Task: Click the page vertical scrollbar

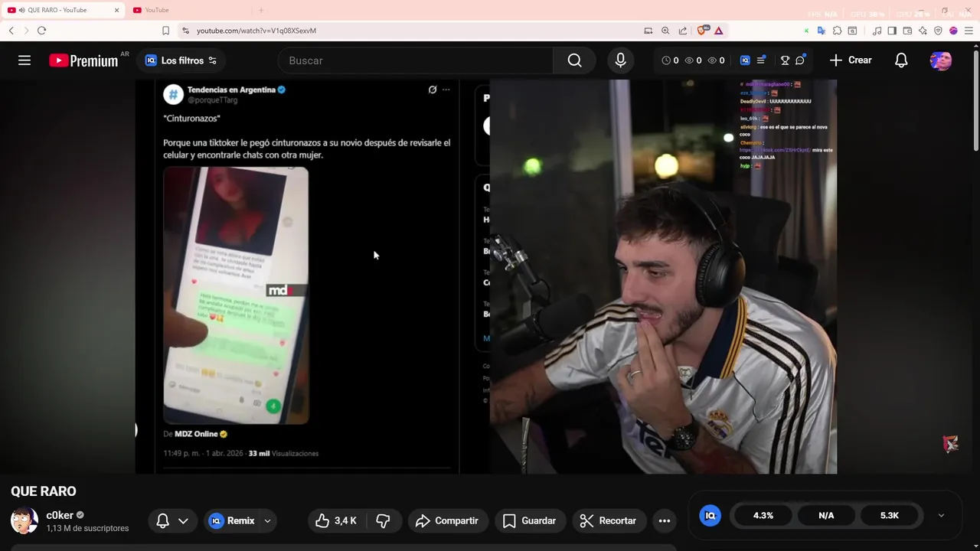Action: [975, 99]
